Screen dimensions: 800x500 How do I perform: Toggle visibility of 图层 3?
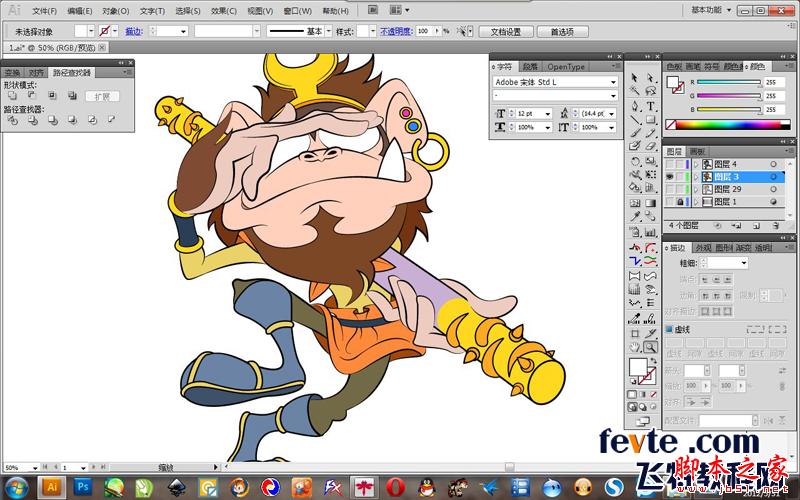point(670,177)
